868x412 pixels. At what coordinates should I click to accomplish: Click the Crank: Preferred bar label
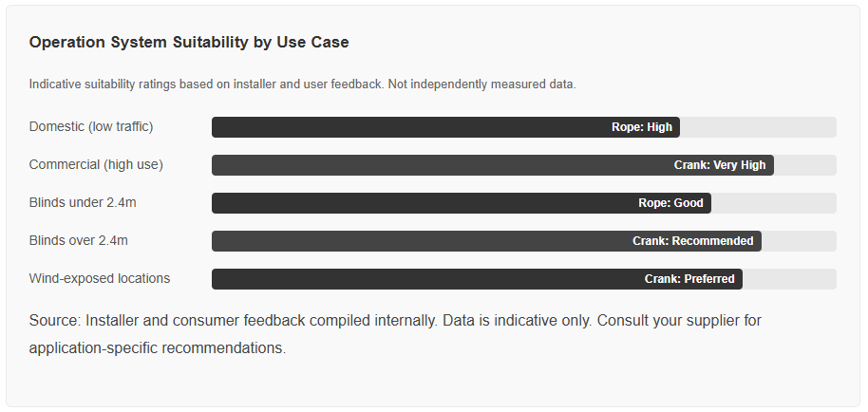pyautogui.click(x=689, y=279)
